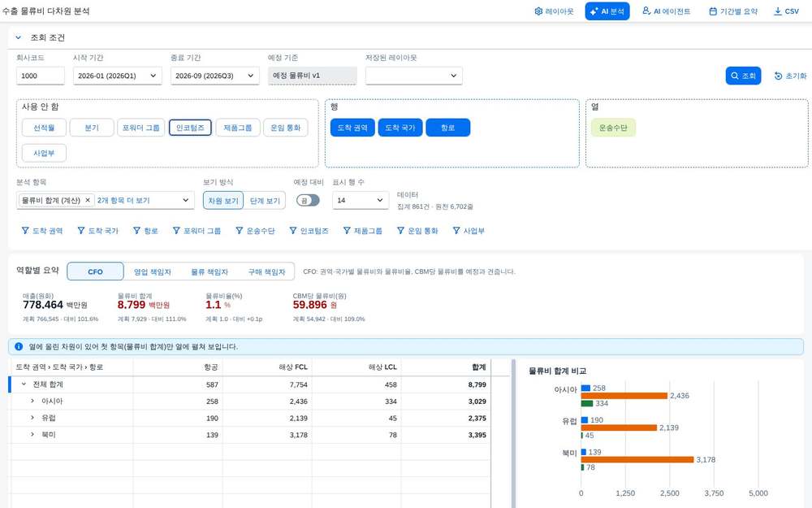
Task: Open the 시작 기간 dropdown
Action: point(118,76)
